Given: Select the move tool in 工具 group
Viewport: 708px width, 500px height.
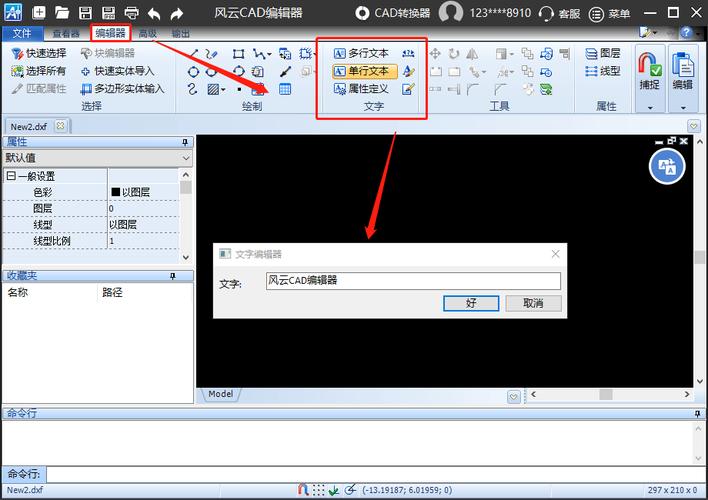Looking at the screenshot, I should [x=435, y=54].
